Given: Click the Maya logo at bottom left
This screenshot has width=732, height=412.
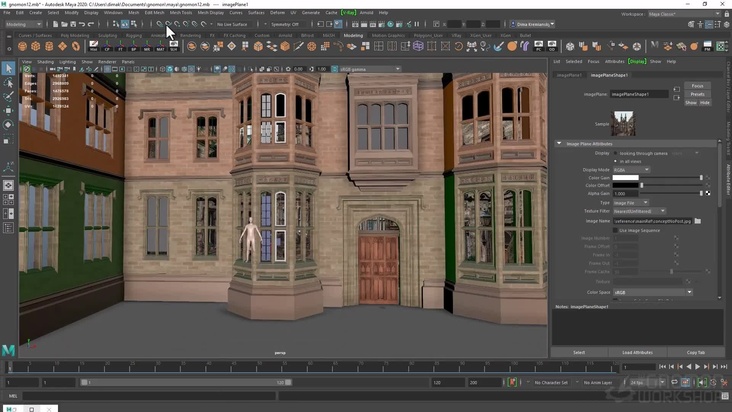Looking at the screenshot, I should click(x=8, y=350).
